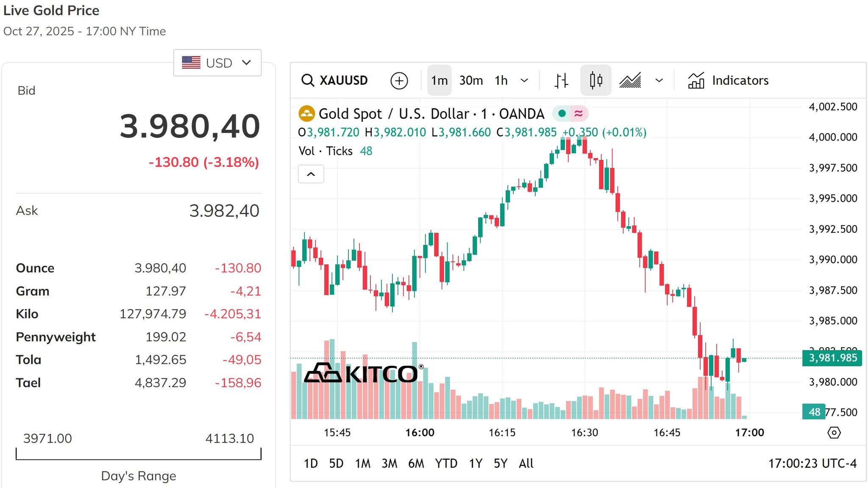
Task: Collapse the chart legend with the caret button
Action: pos(311,174)
